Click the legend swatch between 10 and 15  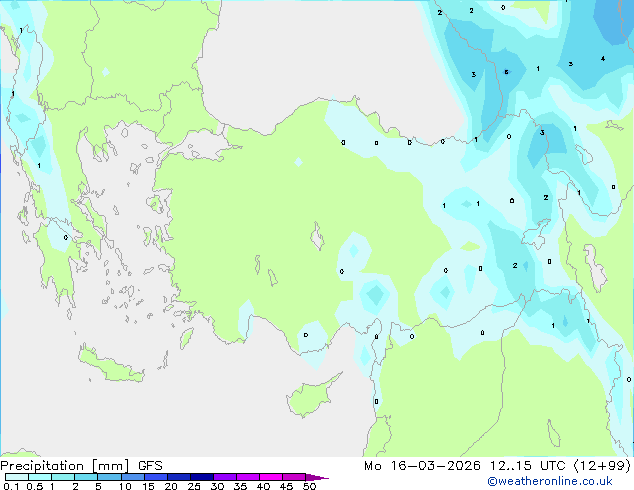[133, 477]
